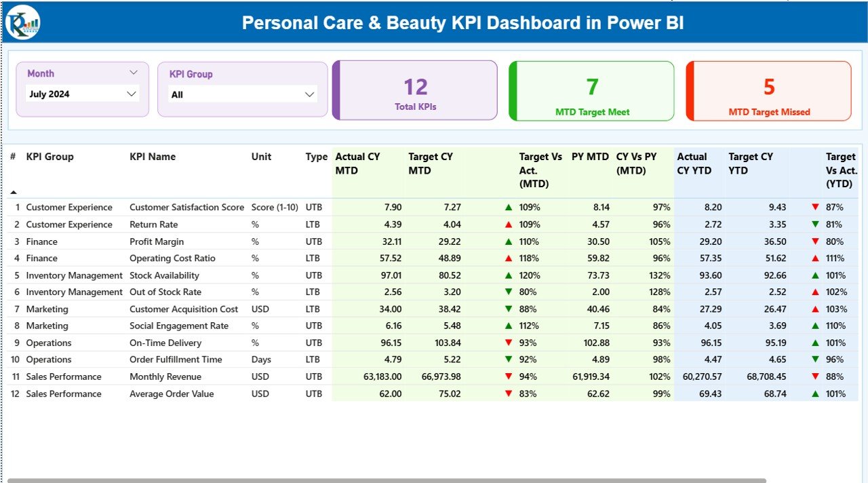Expand the chevron on the Month slicer header
868x483 pixels.
[x=134, y=71]
